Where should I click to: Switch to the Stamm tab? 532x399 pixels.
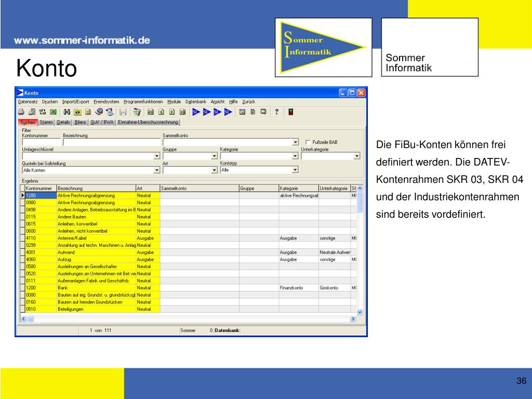click(46, 122)
